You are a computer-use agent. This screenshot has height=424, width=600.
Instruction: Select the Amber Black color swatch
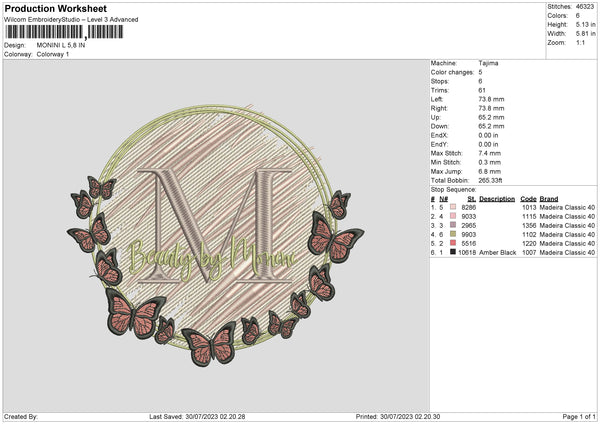click(x=453, y=252)
